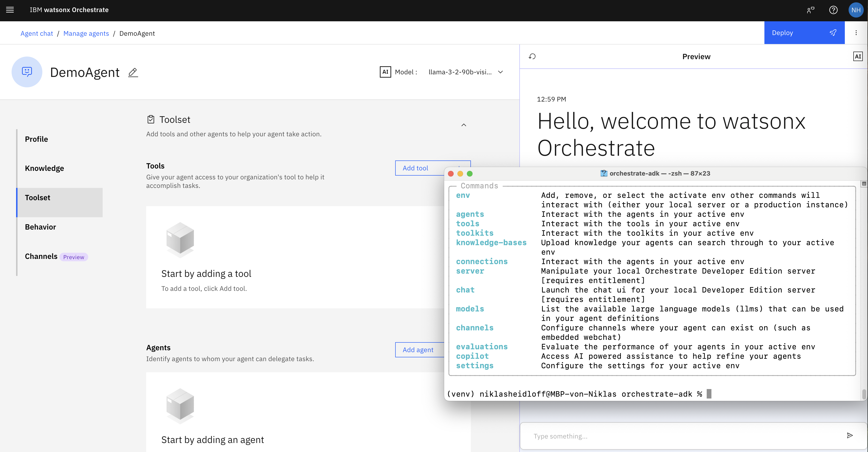Click the terminal scrollbar toggle icon

click(x=864, y=184)
